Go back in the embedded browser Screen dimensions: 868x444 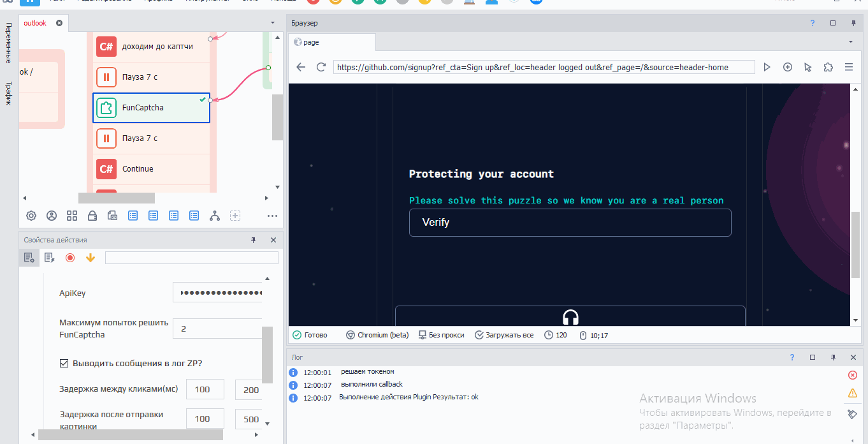[x=301, y=67]
